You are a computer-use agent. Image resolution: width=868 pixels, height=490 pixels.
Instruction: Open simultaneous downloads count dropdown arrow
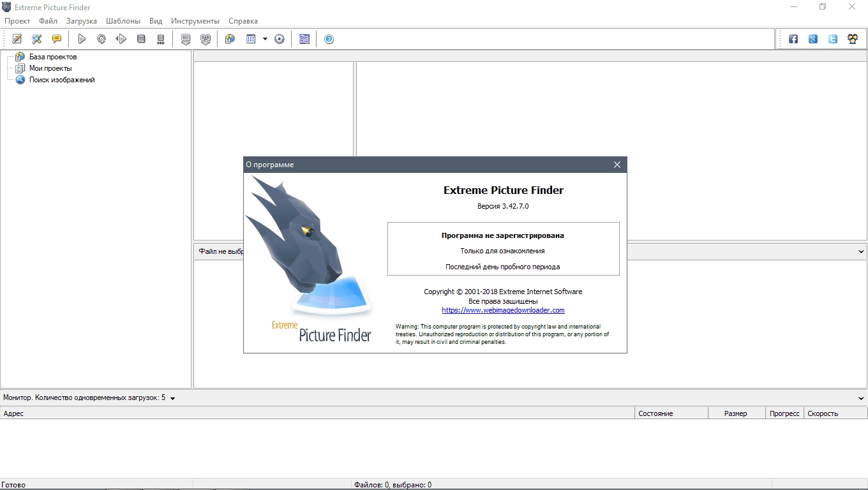tap(173, 398)
